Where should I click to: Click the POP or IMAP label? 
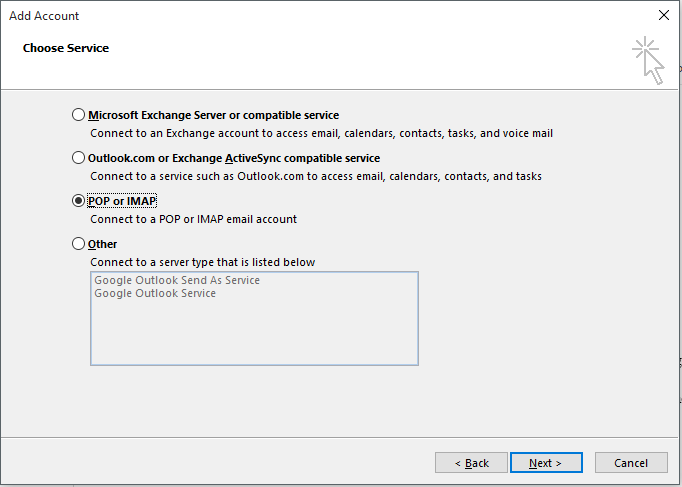tap(122, 201)
